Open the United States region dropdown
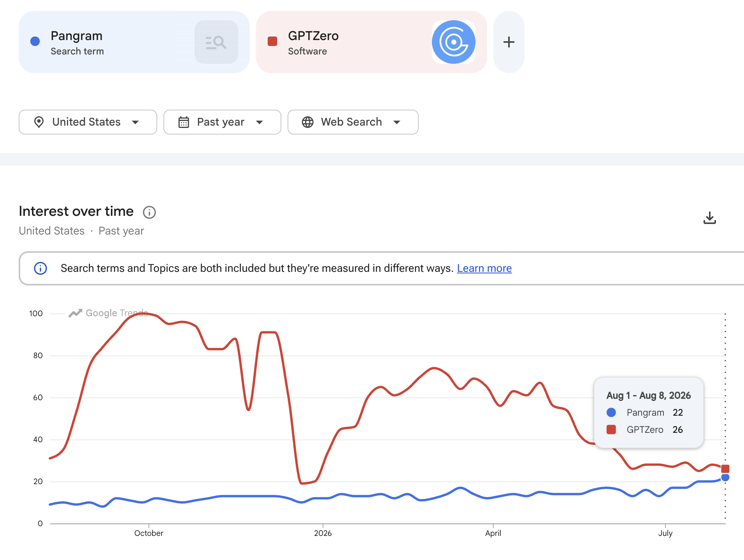 pos(88,122)
